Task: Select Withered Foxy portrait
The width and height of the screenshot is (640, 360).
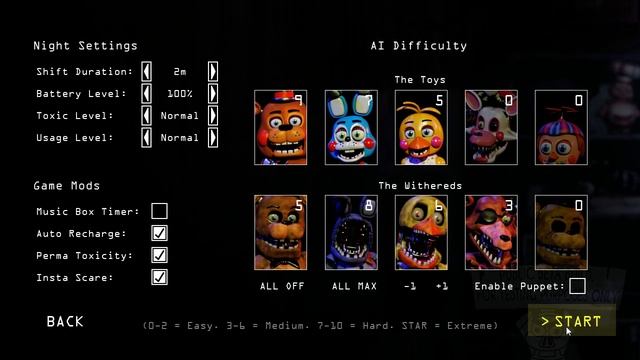Action: (x=491, y=233)
